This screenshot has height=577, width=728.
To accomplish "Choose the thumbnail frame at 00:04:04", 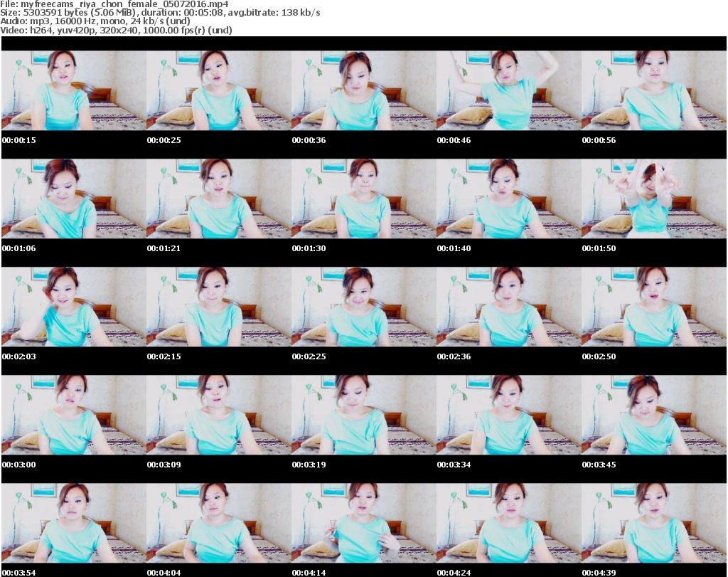I will tap(219, 523).
